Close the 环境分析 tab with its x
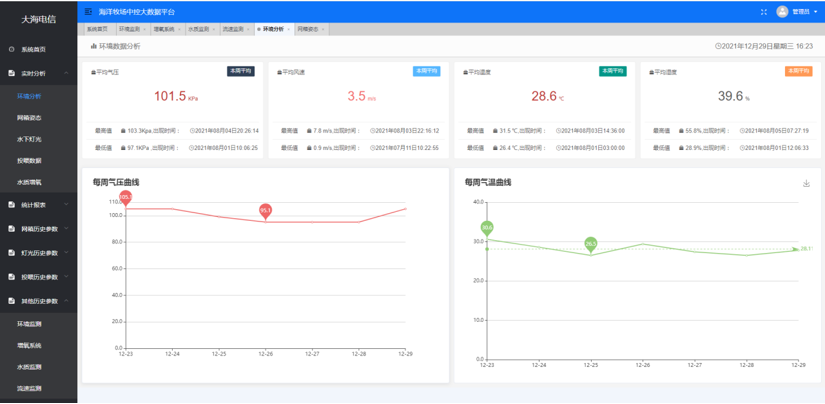The height and width of the screenshot is (404, 825). tap(287, 30)
